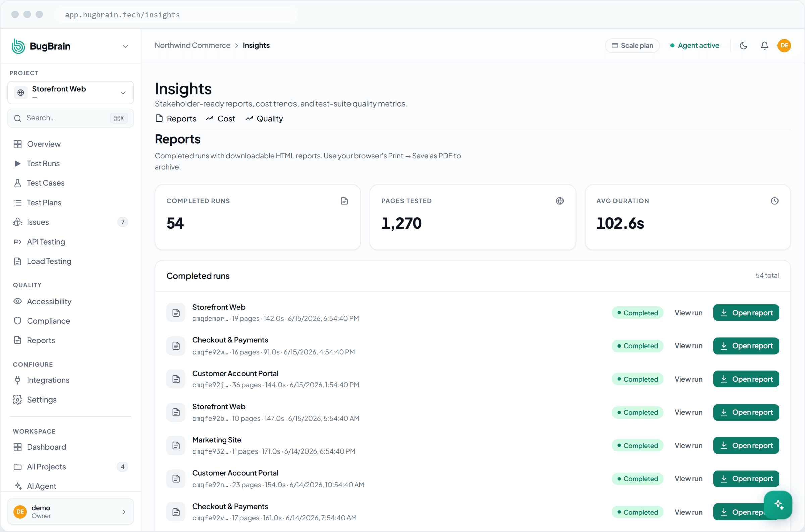Screen dimensions: 805x532
Task: Click the BugBrain logo icon
Action: [18, 46]
